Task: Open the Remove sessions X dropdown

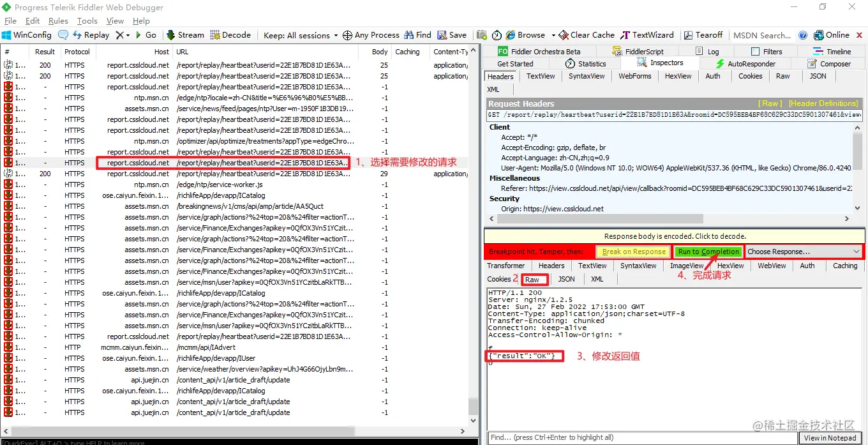Action: 122,35
